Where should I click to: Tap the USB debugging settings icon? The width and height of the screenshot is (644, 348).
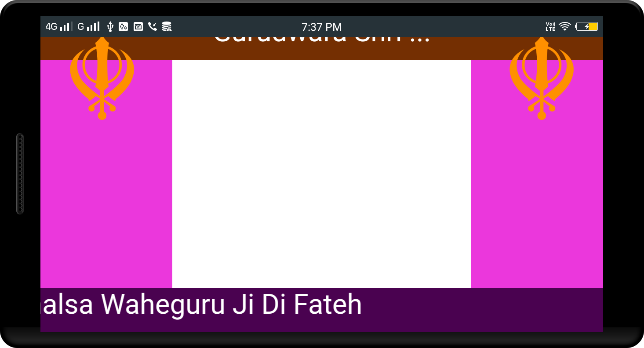(x=123, y=27)
